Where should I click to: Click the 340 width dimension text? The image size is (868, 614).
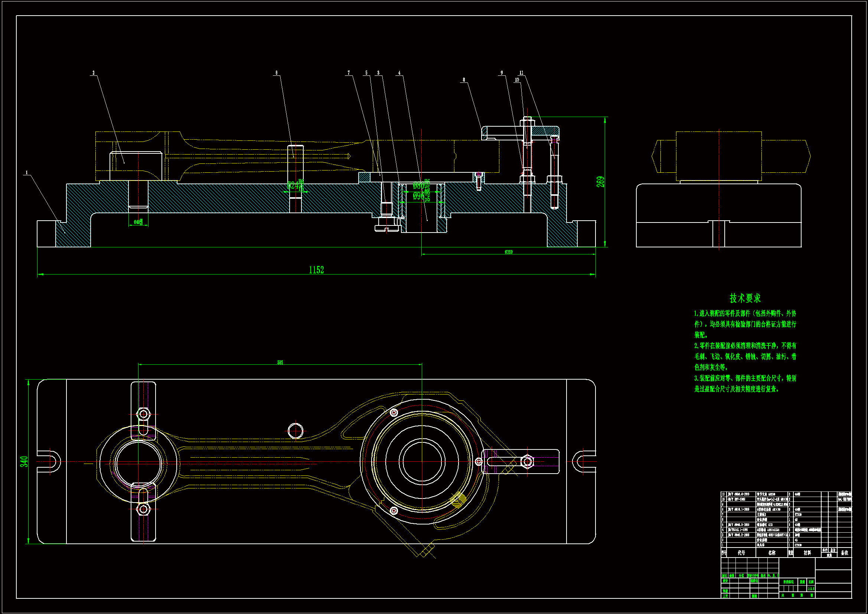[24, 462]
